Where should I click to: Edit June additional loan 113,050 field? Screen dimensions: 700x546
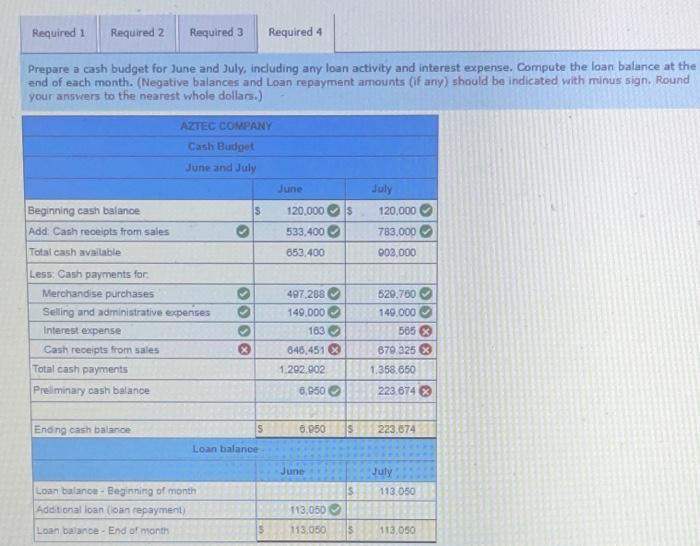[301, 509]
